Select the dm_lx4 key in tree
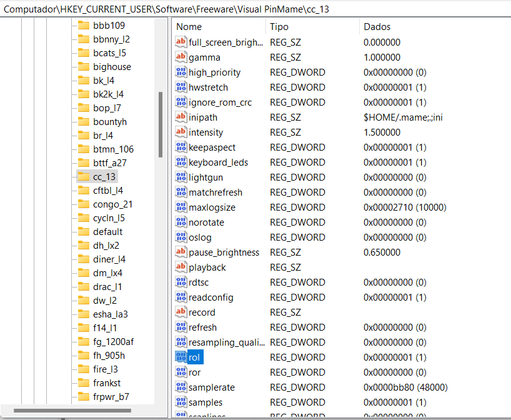Viewport: 511px width, 420px height. pos(107,273)
